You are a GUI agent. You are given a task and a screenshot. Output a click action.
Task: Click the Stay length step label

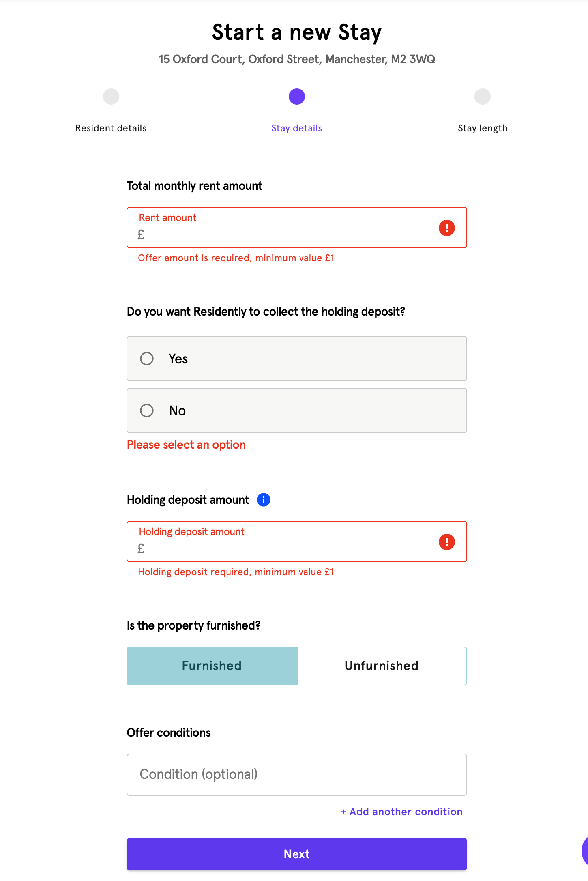click(483, 128)
